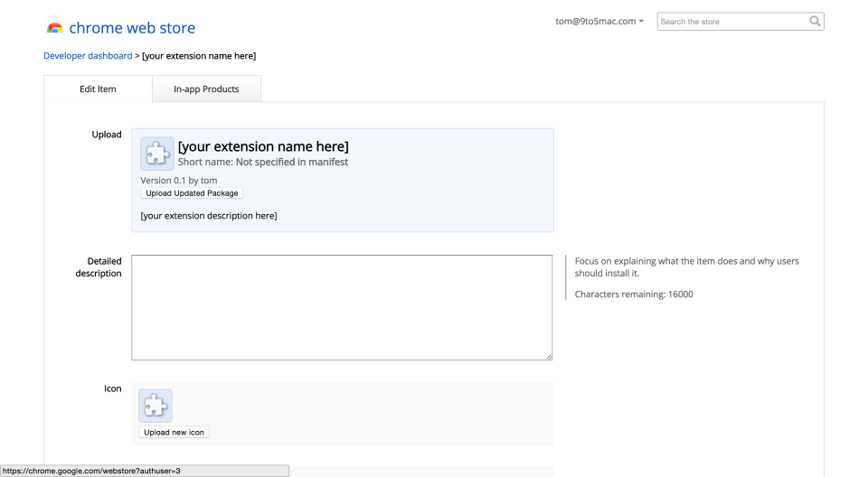This screenshot has height=477, width=868.
Task: Click the chrome web store title text
Action: pos(132,28)
